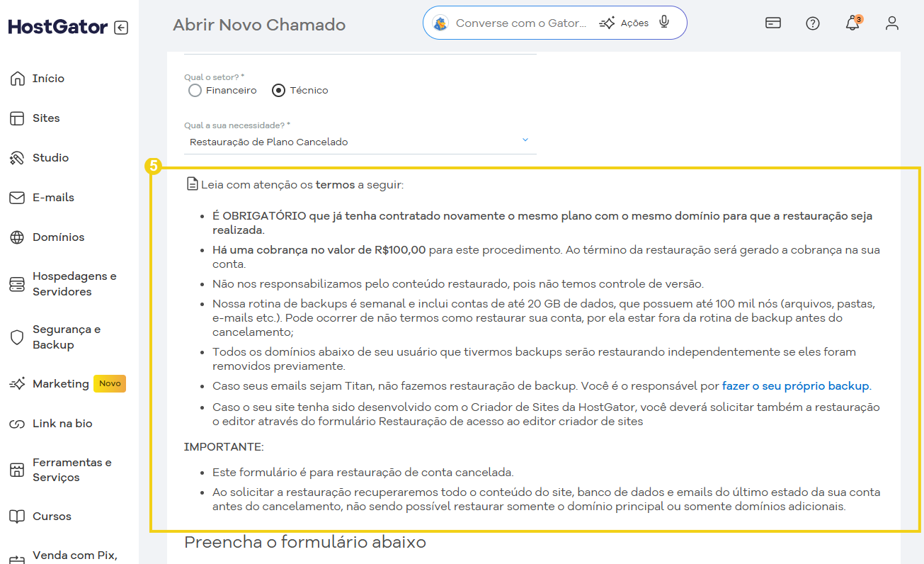The image size is (924, 564).
Task: Open the user account profile icon
Action: click(892, 23)
